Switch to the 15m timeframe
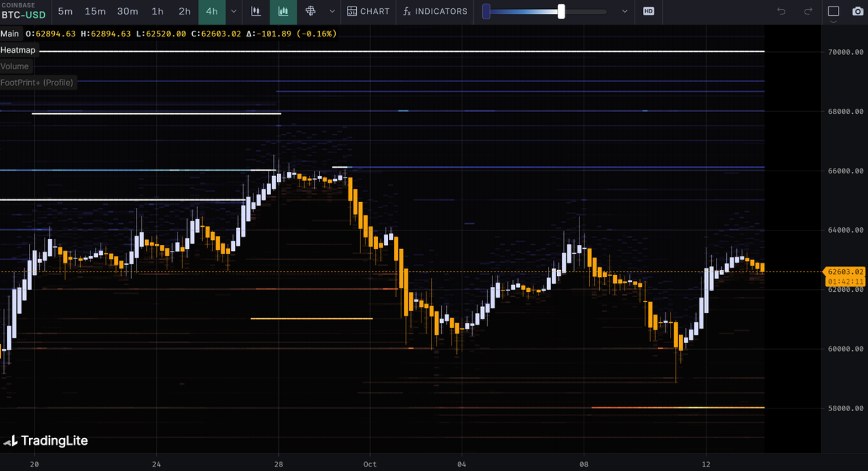 (x=95, y=11)
